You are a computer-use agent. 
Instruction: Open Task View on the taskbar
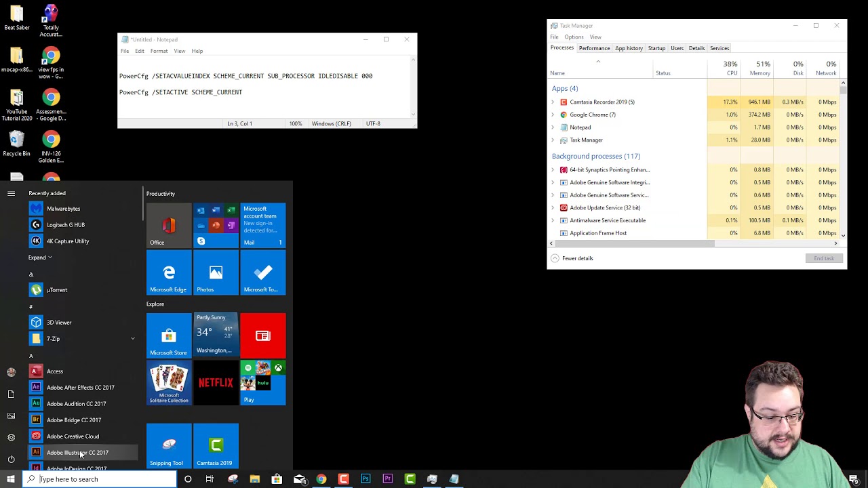210,479
